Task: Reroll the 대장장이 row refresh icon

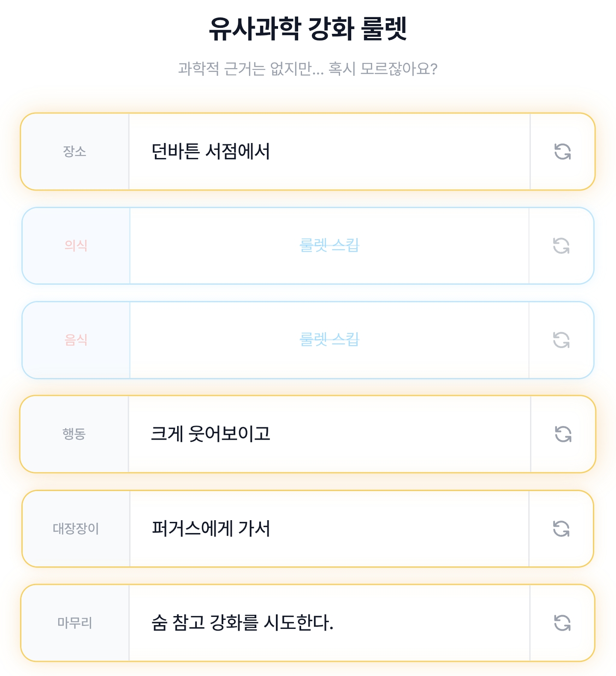Action: 561,529
